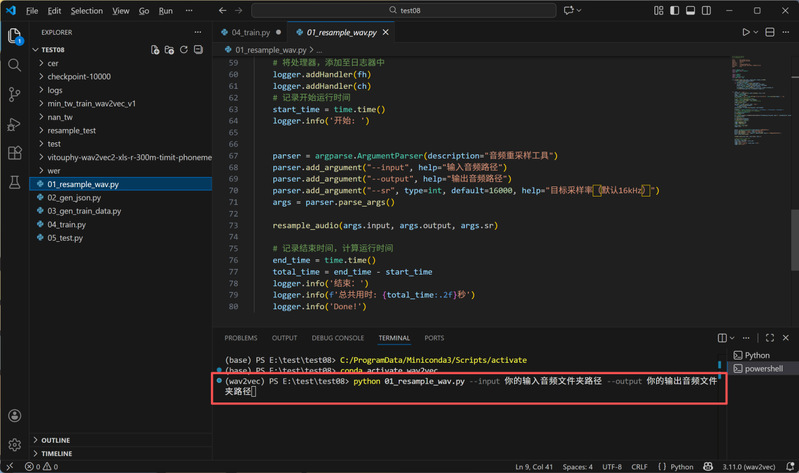Open the Testing flask icon

coord(14,183)
